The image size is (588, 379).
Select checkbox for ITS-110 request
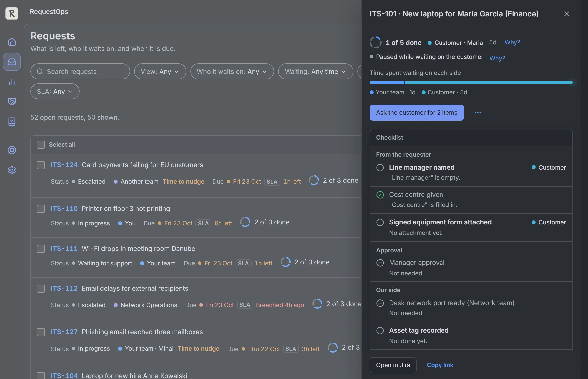pos(41,209)
